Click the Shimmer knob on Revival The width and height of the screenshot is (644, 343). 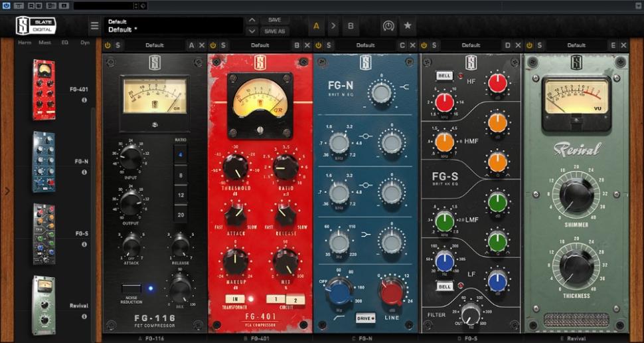pyautogui.click(x=576, y=195)
